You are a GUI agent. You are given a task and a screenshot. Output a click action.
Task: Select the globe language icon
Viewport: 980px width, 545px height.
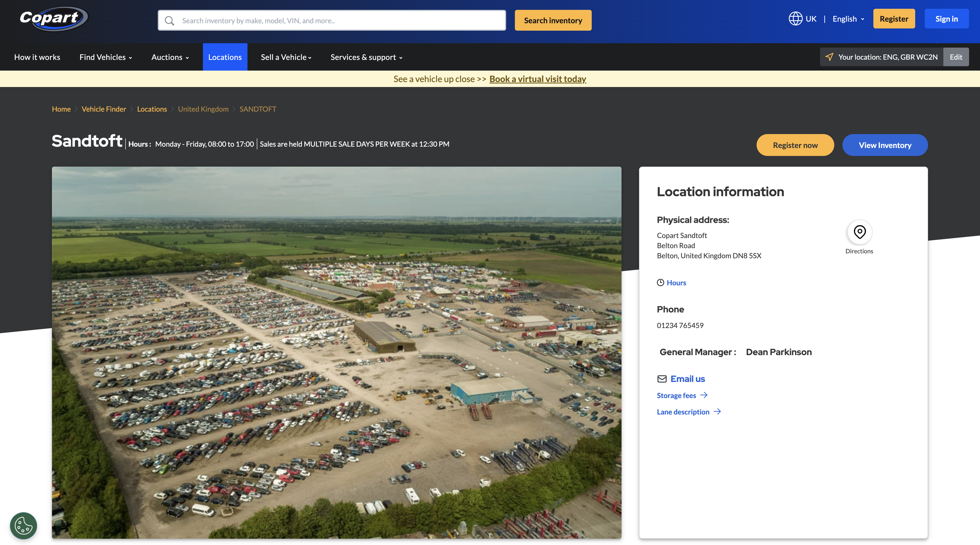pos(795,18)
